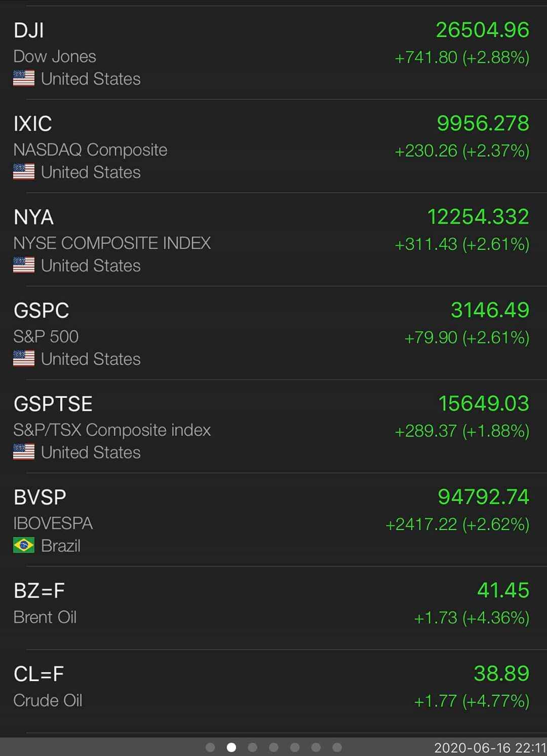Jump to the last page indicator dot
This screenshot has width=547, height=756.
tap(337, 747)
